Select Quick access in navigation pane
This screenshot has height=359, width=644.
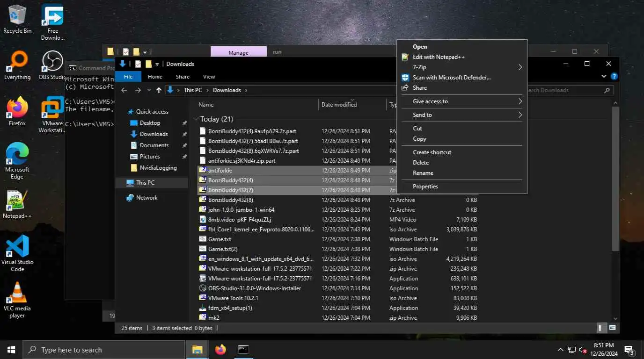point(152,112)
